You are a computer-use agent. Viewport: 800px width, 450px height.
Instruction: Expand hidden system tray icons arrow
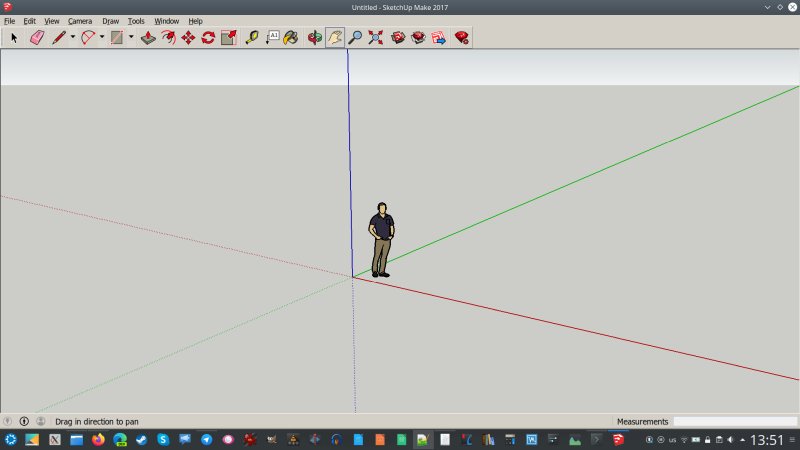[x=742, y=440]
